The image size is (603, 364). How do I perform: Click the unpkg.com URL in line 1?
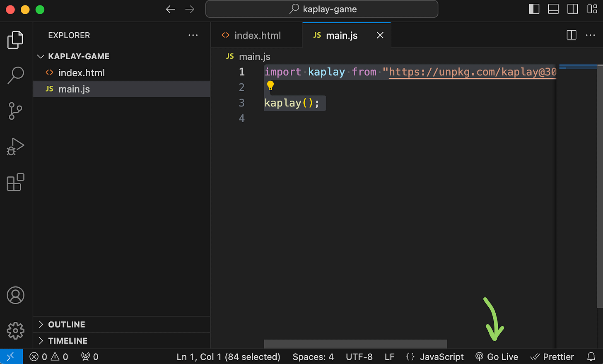pyautogui.click(x=473, y=72)
